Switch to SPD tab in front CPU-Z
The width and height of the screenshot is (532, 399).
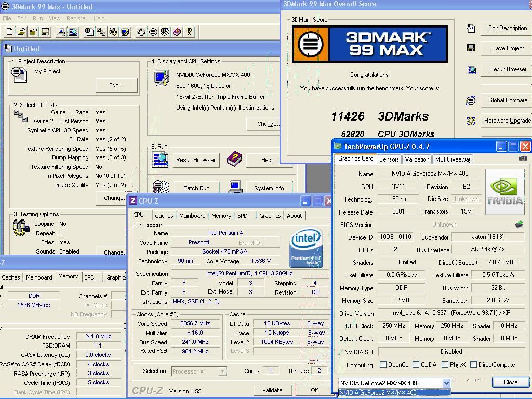point(242,216)
